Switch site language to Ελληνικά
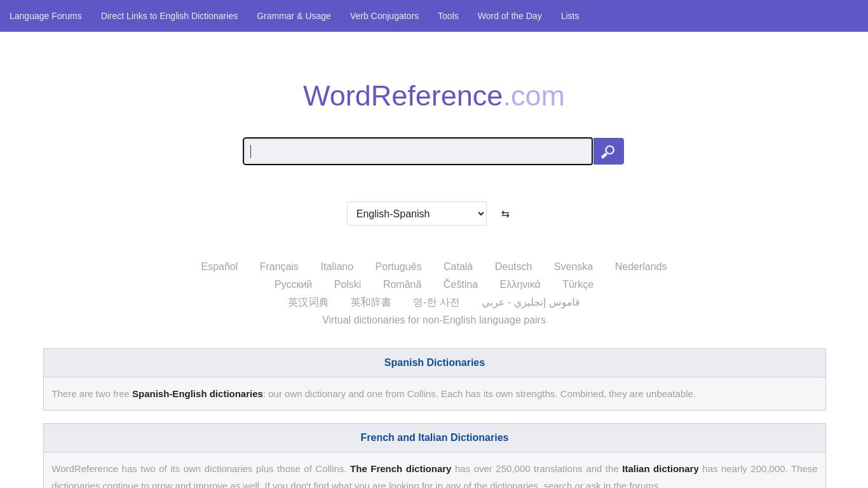This screenshot has height=488, width=868. 520,285
